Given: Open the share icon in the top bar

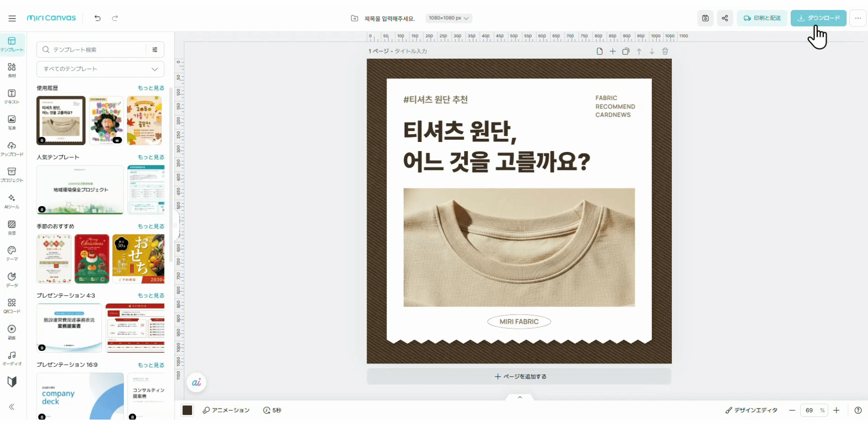Looking at the screenshot, I should (x=725, y=18).
